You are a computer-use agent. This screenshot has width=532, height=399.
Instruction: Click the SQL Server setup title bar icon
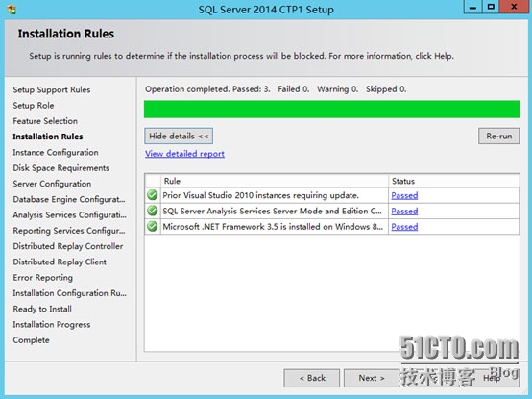(12, 10)
